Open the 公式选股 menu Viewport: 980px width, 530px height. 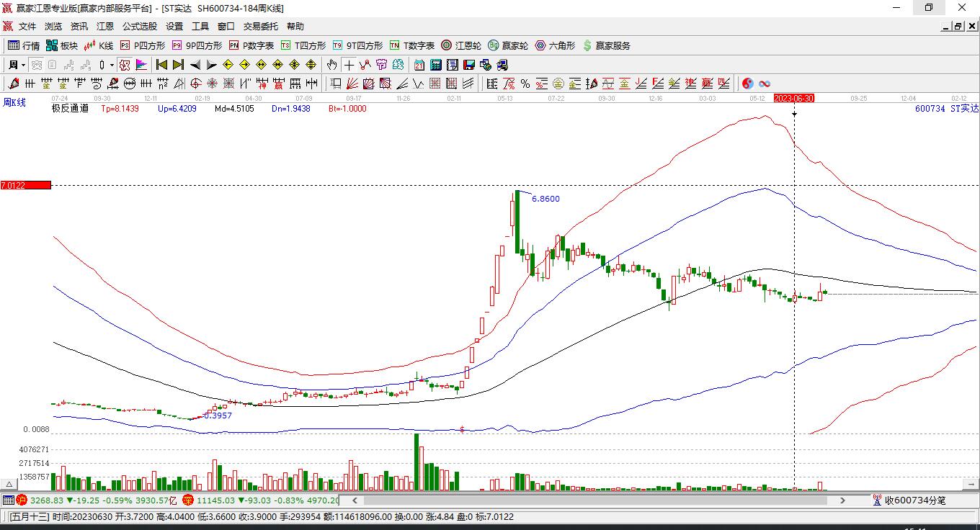(x=140, y=27)
